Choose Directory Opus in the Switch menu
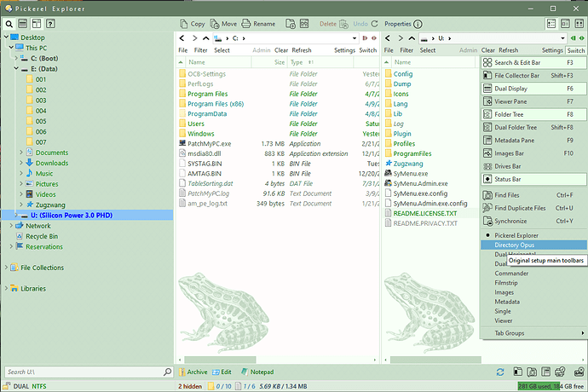 533,245
